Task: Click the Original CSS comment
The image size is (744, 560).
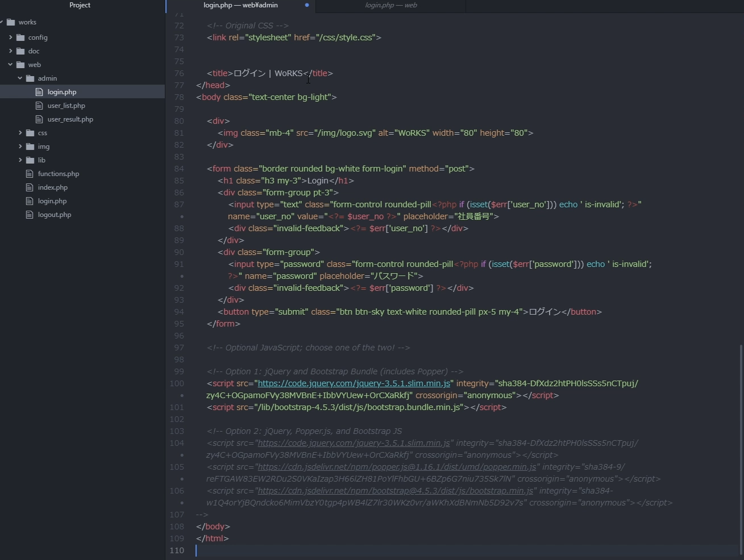Action: click(248, 26)
